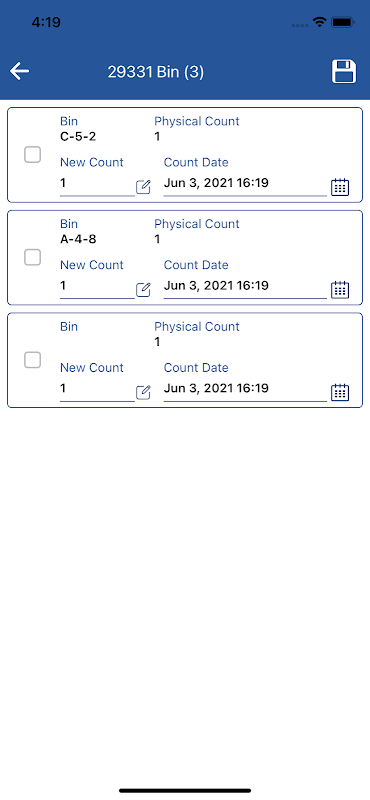Image resolution: width=370 pixels, height=800 pixels.
Task: Open edit icon for bin C-5-2 count
Action: pos(143,187)
